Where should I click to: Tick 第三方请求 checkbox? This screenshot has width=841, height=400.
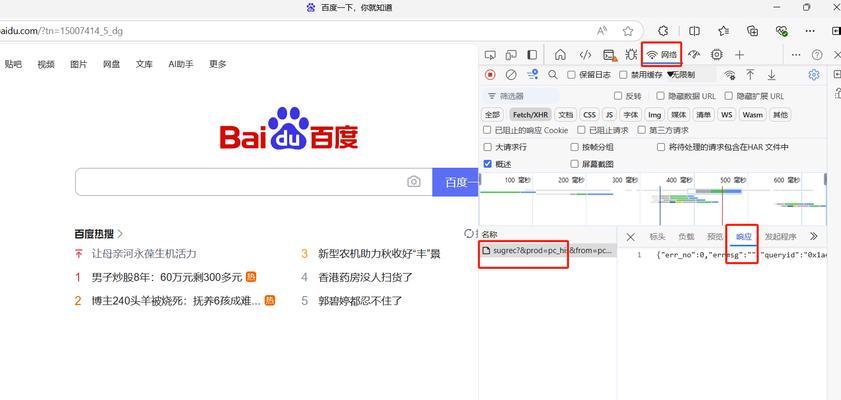[x=641, y=130]
